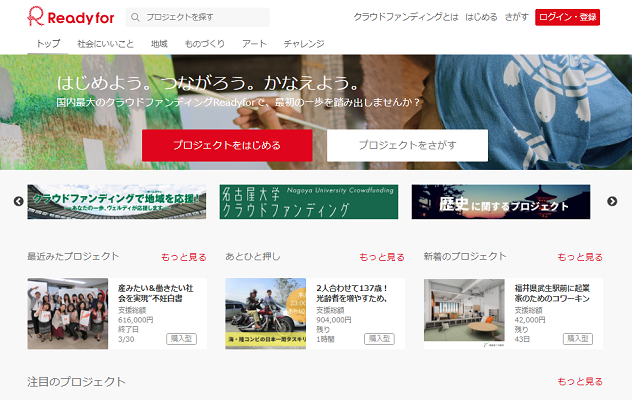Select the 地域 tab

click(159, 44)
